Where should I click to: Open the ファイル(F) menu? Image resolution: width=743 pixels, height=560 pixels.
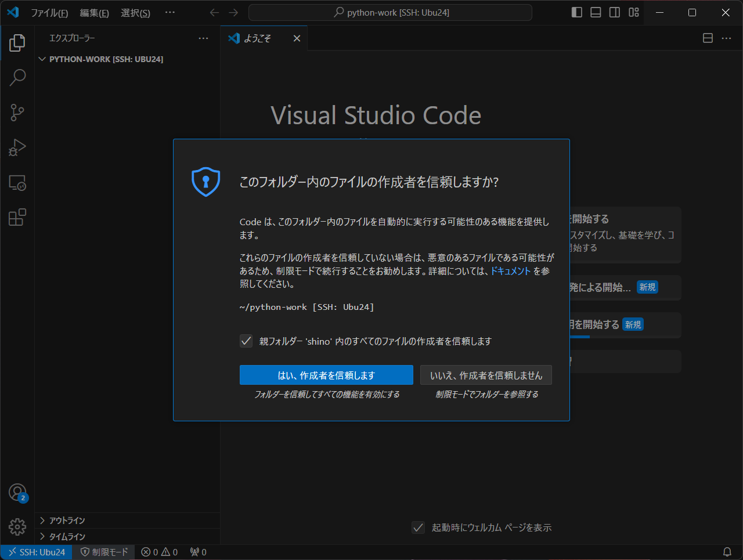[x=49, y=13]
